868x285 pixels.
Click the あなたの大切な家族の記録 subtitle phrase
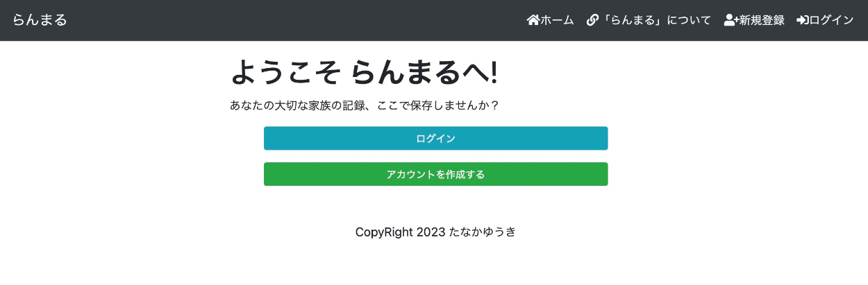click(x=296, y=106)
